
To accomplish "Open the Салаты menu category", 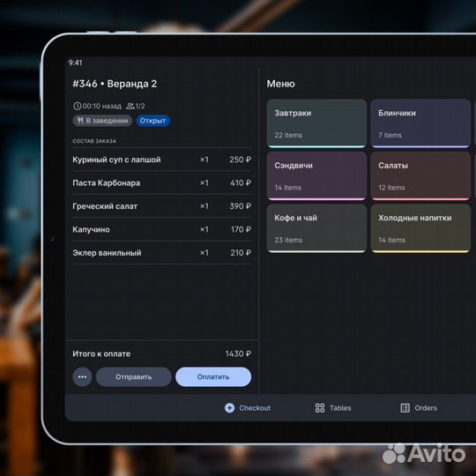I will 420,176.
